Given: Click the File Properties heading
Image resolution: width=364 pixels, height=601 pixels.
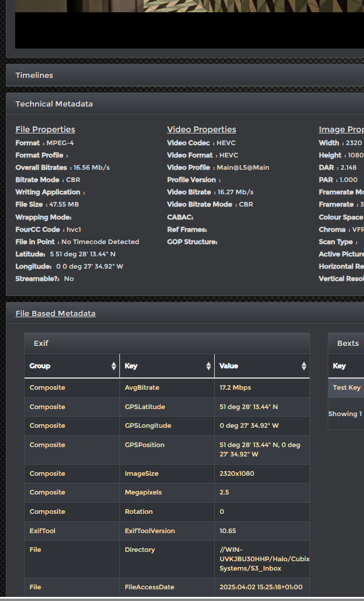Looking at the screenshot, I should pyautogui.click(x=45, y=129).
